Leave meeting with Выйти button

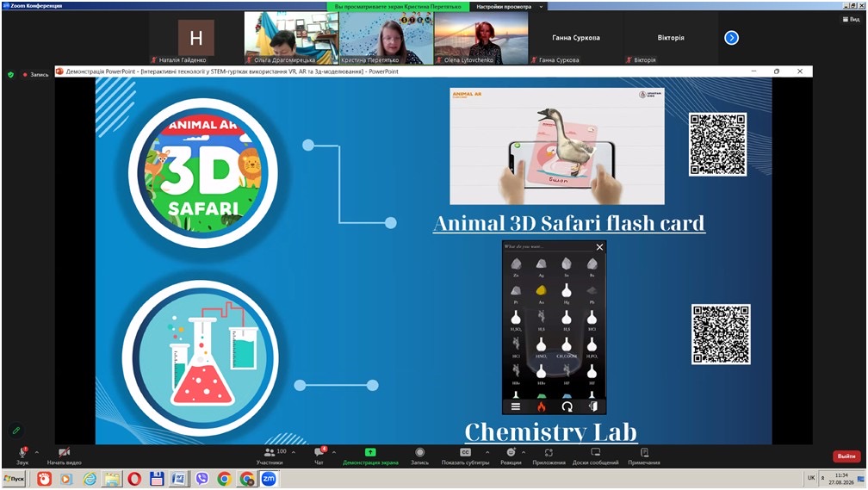click(846, 456)
